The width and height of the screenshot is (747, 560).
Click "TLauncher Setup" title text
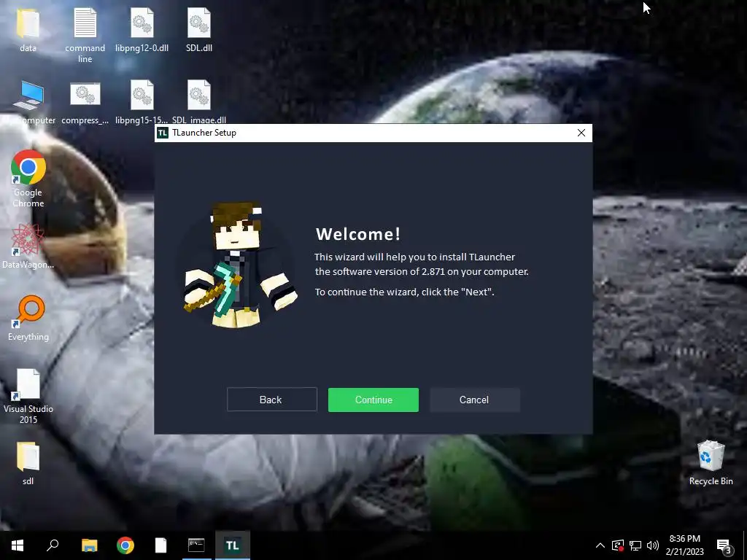[x=204, y=133]
